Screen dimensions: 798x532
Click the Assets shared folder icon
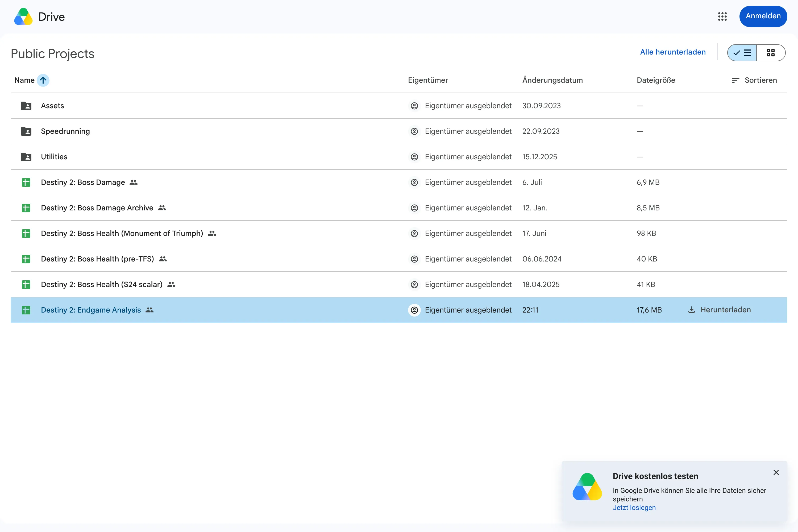click(26, 106)
